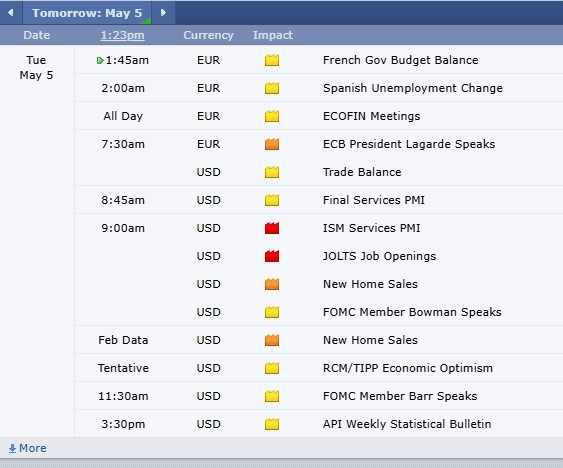Open the Impact column filter header

[273, 35]
